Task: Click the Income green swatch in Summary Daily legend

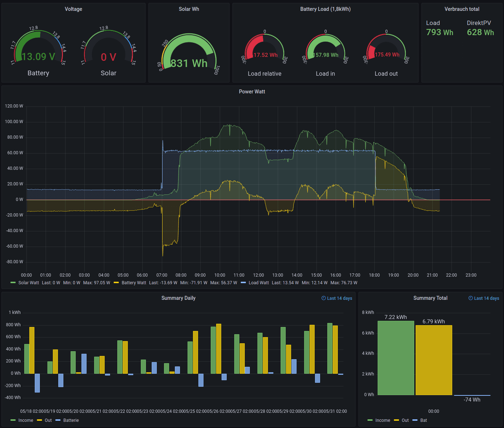Action: coord(13,420)
